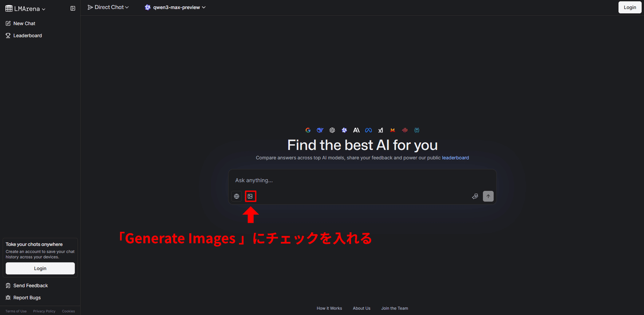
Task: Click the Login button in sidebar card
Action: pyautogui.click(x=40, y=268)
